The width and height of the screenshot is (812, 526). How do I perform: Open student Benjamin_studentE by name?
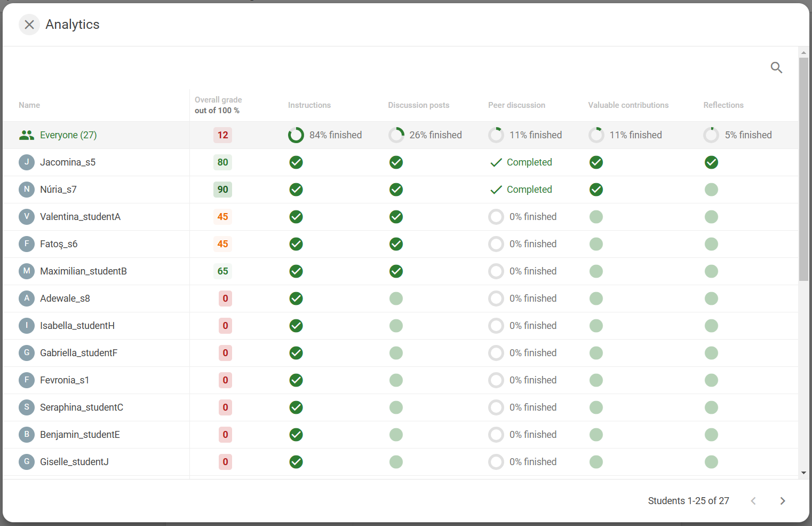pyautogui.click(x=80, y=435)
